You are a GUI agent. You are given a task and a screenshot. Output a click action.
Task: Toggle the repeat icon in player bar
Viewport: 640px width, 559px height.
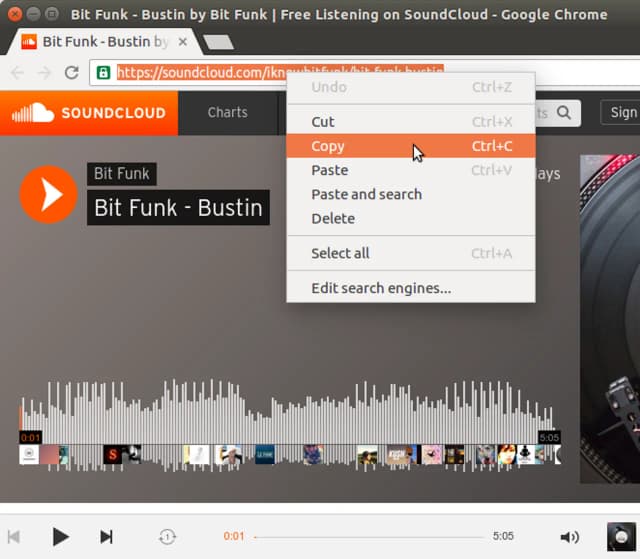pos(167,537)
